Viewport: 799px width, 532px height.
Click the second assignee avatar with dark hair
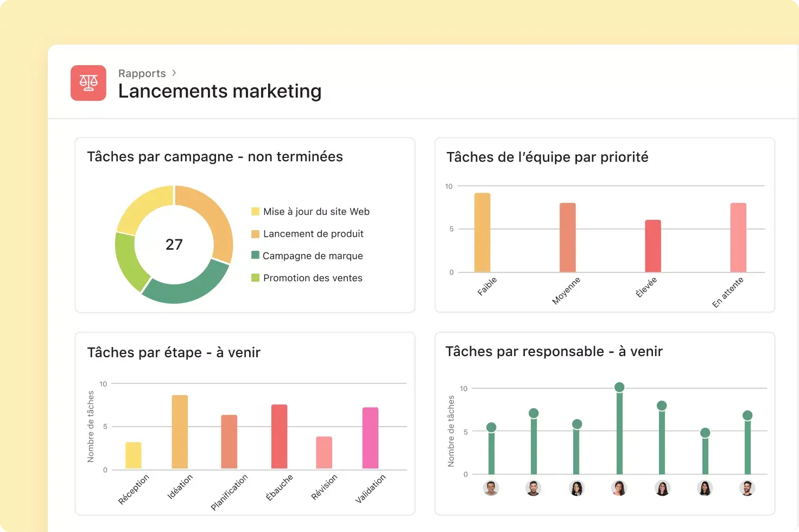point(534,488)
